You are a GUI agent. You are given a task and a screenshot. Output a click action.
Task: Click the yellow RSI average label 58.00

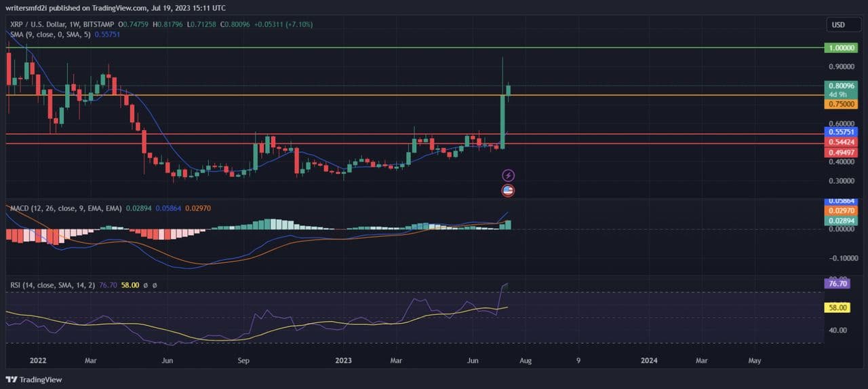837,308
